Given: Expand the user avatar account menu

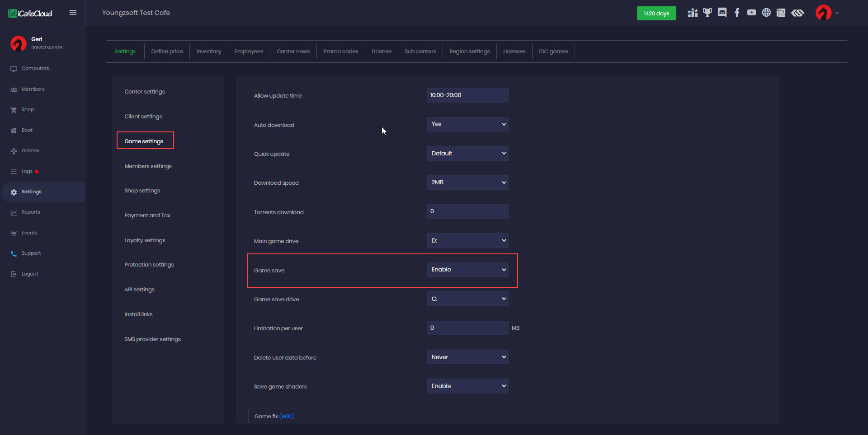Looking at the screenshot, I should (x=827, y=13).
